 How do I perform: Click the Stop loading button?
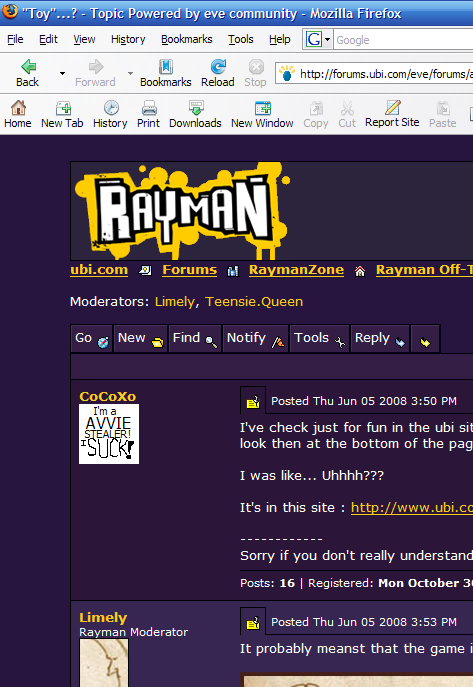(x=255, y=73)
